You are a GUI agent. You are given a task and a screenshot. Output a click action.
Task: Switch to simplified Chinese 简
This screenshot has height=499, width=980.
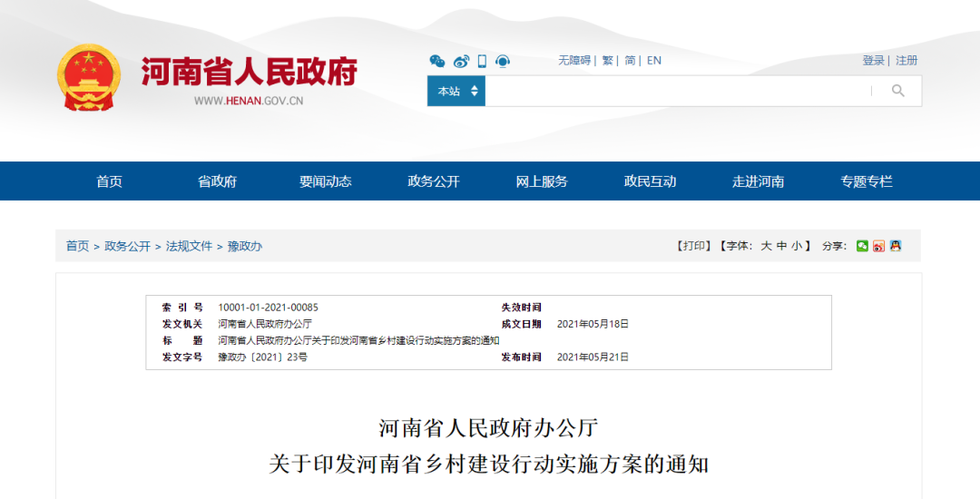(630, 61)
